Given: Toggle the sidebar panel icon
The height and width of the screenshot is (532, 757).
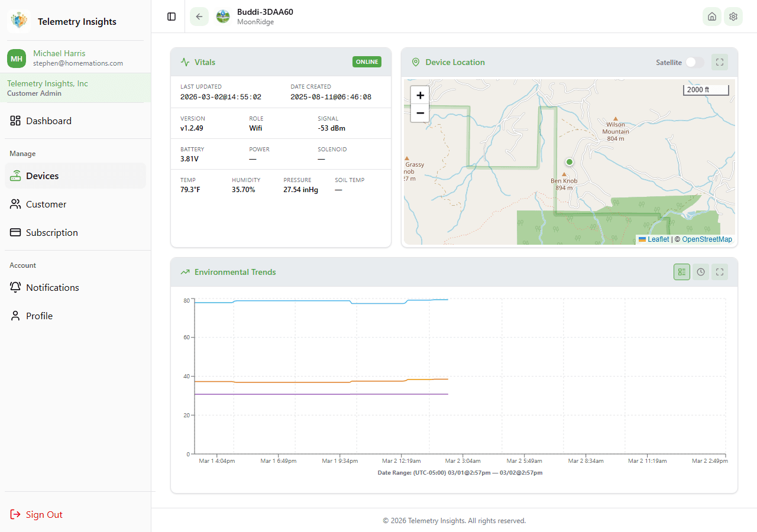Looking at the screenshot, I should click(x=172, y=17).
